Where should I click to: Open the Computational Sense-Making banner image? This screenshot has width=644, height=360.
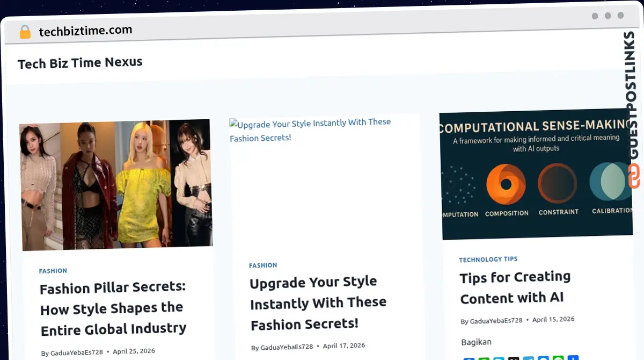(x=536, y=174)
